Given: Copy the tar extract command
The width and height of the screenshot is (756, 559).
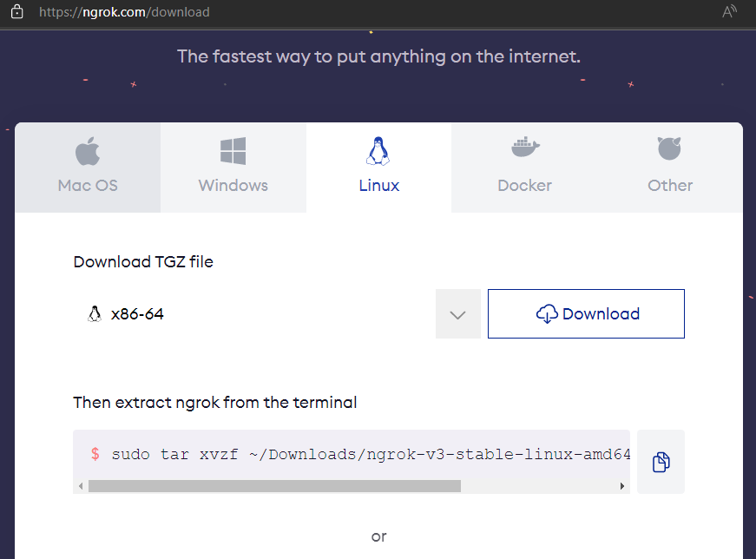Looking at the screenshot, I should point(661,462).
